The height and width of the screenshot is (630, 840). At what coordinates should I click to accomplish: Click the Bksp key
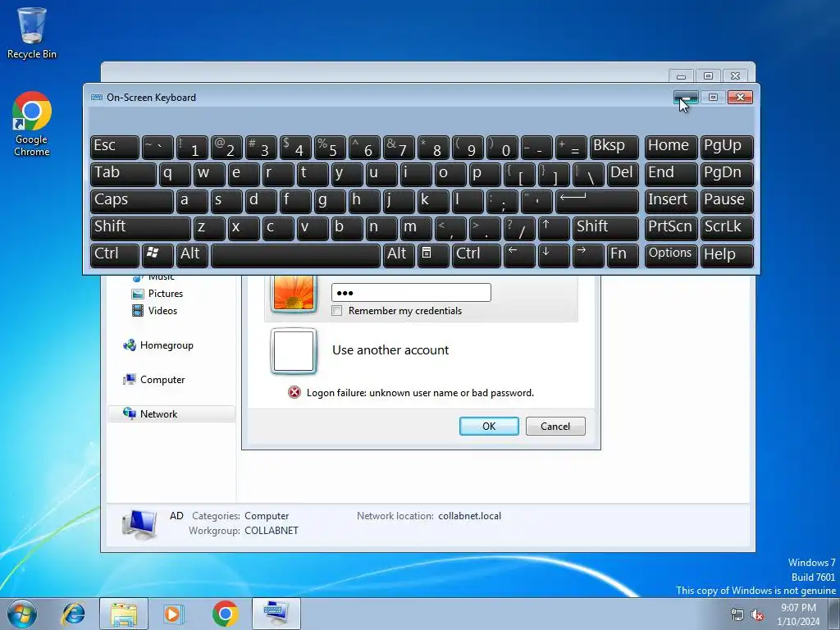(614, 148)
